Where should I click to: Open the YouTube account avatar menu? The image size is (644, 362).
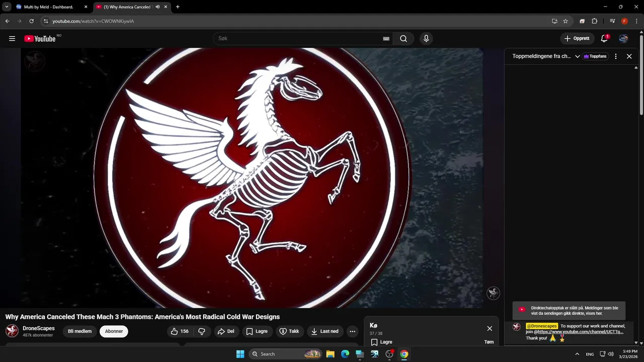pos(623,38)
